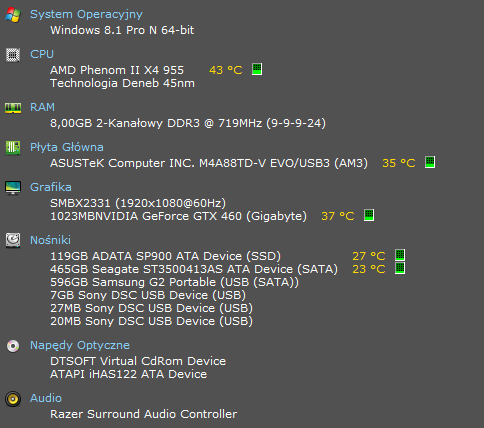484x428 pixels.
Task: Open the System Operacyjny section link
Action: pos(86,15)
